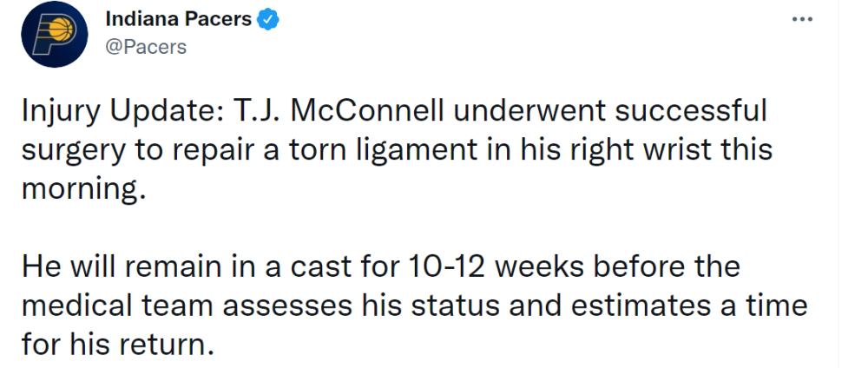The width and height of the screenshot is (868, 368).
Task: Click the Indiana Pacers logo avatar
Action: coord(54,34)
